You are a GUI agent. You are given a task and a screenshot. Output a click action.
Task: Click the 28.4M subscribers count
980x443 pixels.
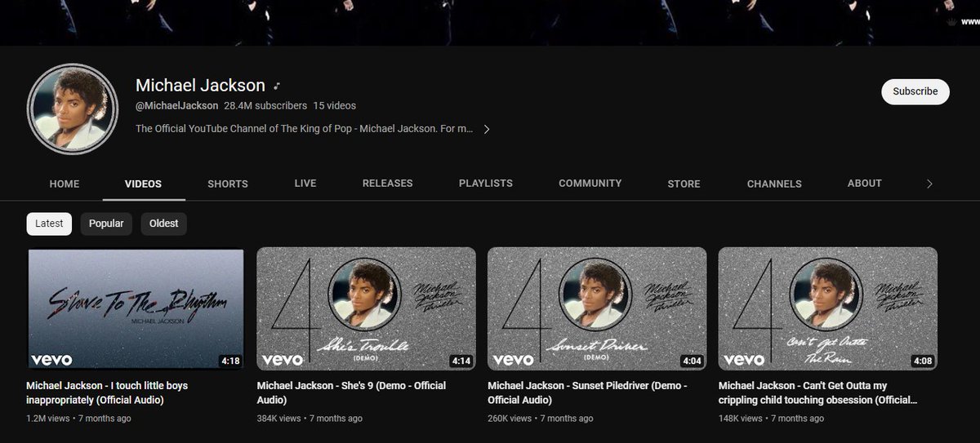pyautogui.click(x=265, y=105)
